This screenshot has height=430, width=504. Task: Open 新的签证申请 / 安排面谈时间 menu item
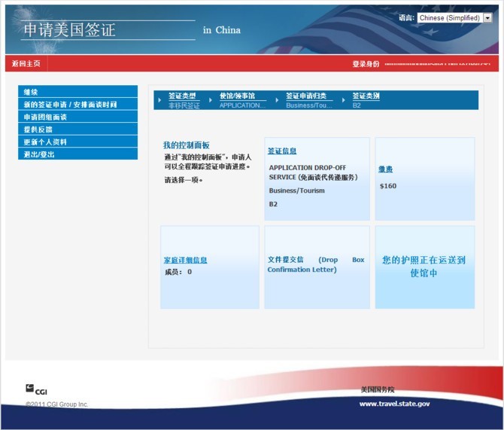[x=77, y=104]
